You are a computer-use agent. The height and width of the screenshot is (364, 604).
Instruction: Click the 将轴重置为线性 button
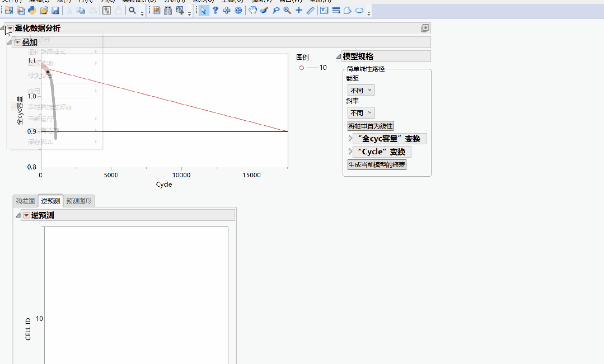tap(371, 126)
